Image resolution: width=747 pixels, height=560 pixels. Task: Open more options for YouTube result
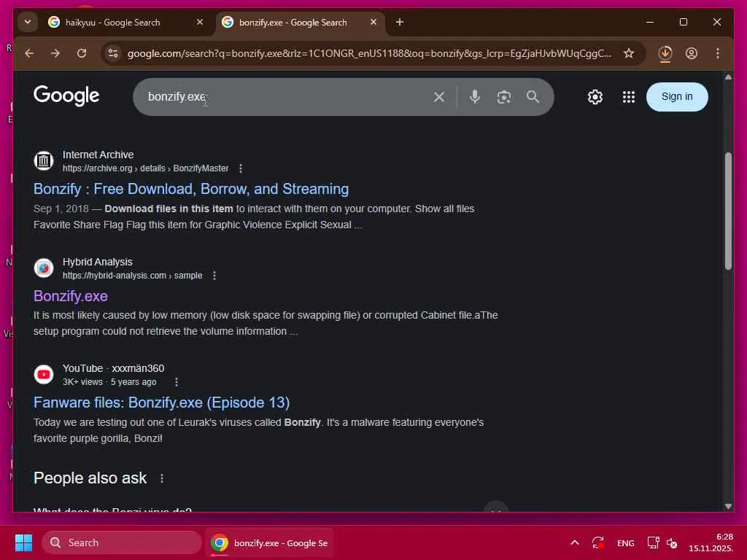coord(177,382)
